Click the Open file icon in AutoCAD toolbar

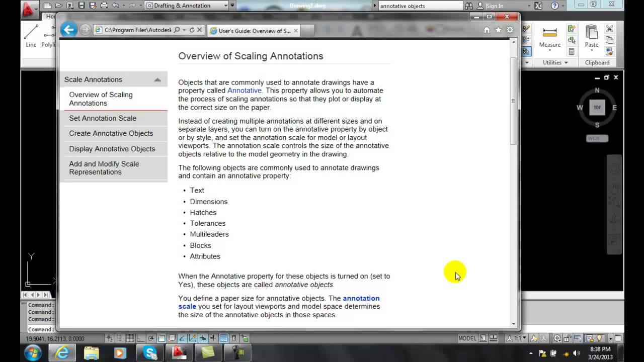coord(59,6)
